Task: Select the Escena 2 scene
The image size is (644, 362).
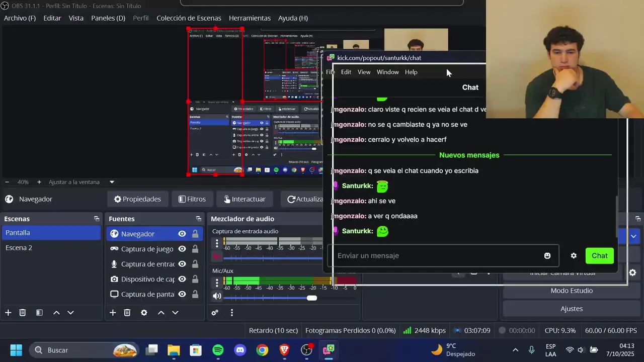Action: click(x=51, y=248)
